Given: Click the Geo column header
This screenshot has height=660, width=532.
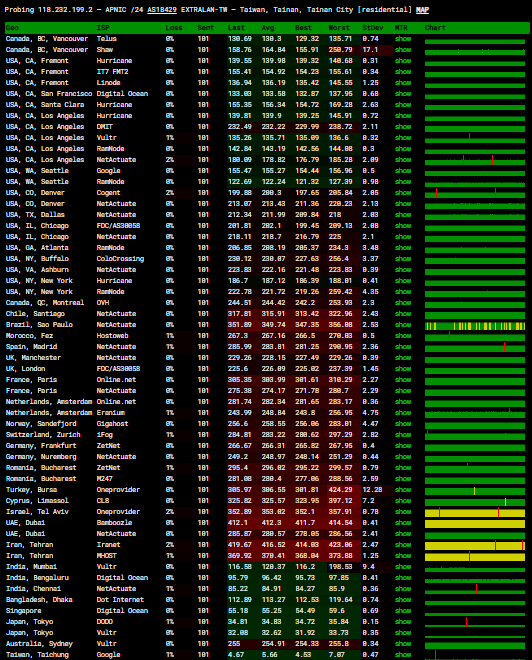Looking at the screenshot, I should pyautogui.click(x=12, y=28).
